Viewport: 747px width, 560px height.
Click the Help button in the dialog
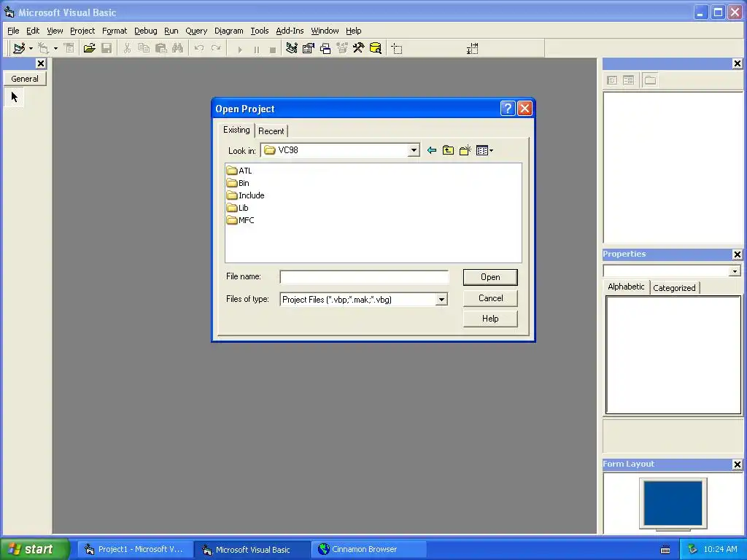(x=490, y=319)
